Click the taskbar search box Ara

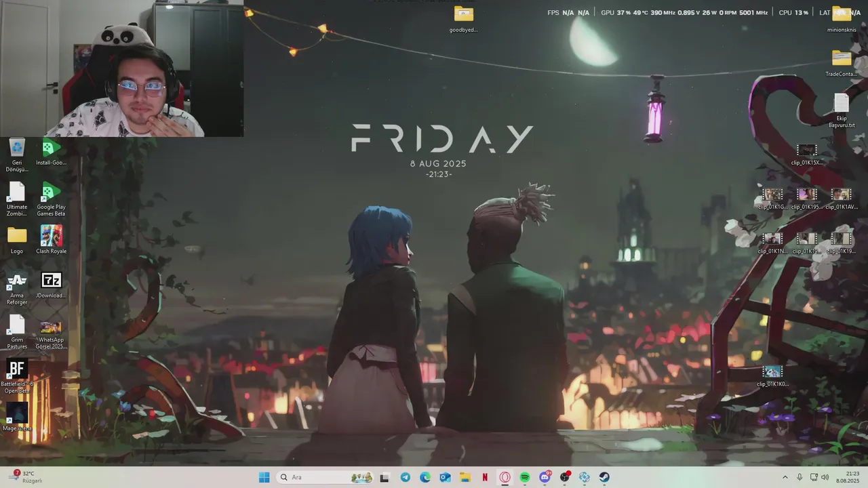pyautogui.click(x=325, y=477)
